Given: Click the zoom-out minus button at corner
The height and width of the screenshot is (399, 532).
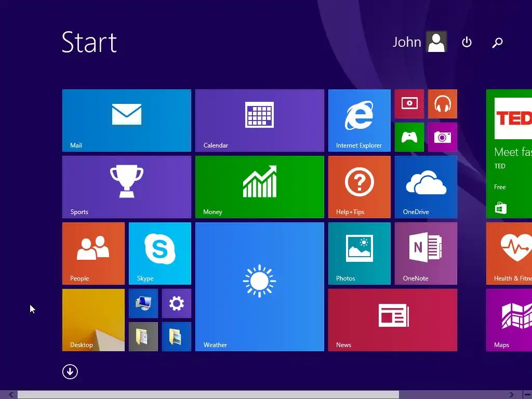Looking at the screenshot, I should point(528,395).
